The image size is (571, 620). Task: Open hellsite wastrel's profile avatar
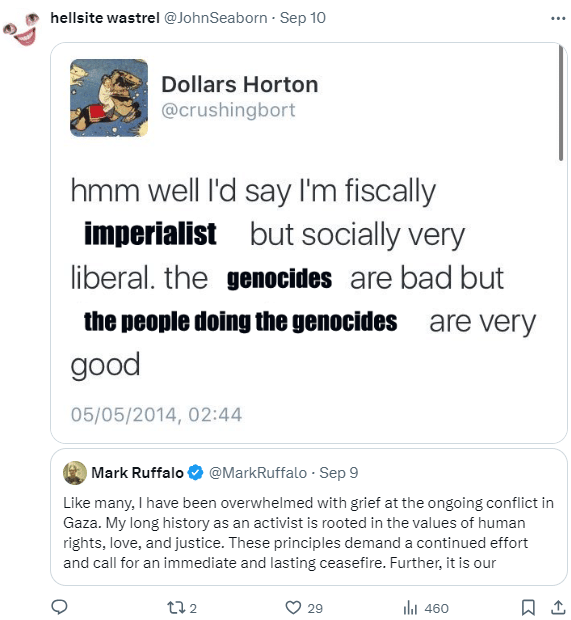pos(22,28)
